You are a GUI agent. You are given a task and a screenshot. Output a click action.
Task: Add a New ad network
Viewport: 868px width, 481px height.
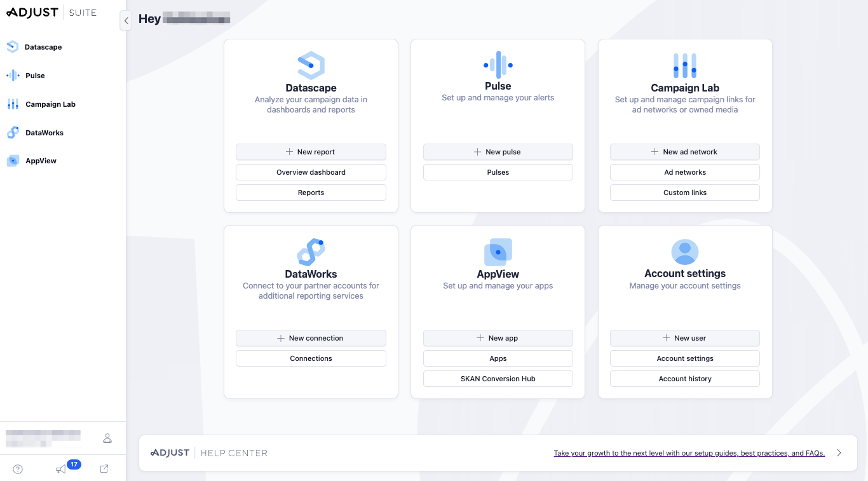click(x=685, y=152)
